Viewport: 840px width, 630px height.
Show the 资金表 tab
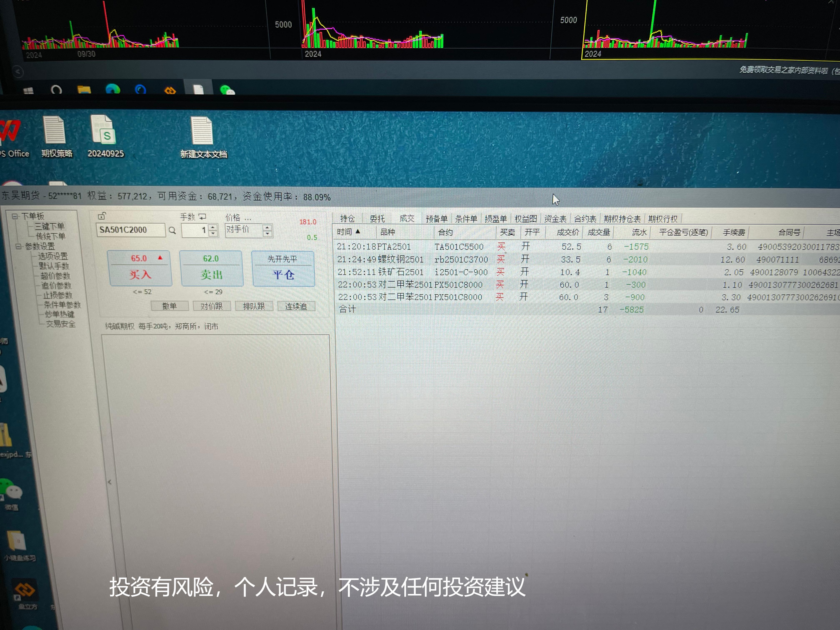coord(555,219)
